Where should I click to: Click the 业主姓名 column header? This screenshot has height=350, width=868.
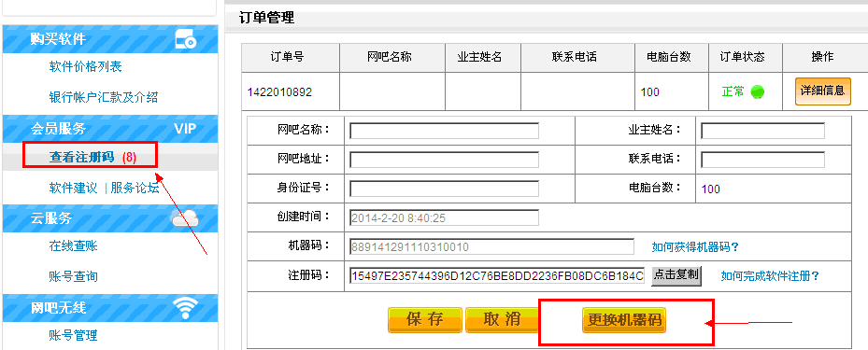tap(479, 57)
